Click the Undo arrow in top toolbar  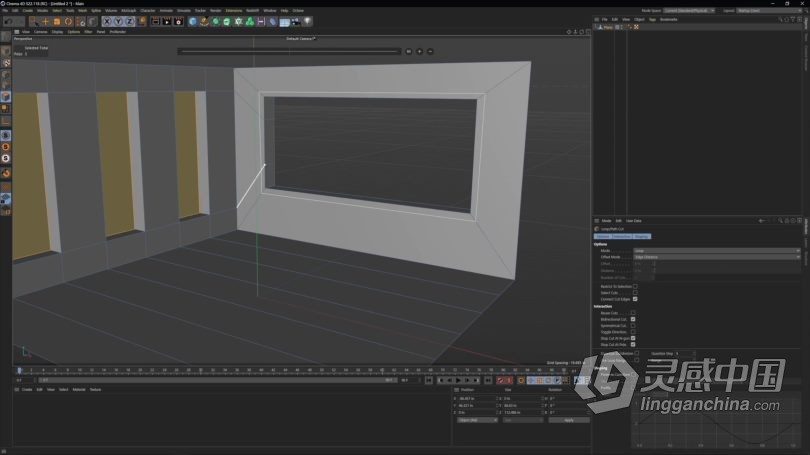[8, 22]
